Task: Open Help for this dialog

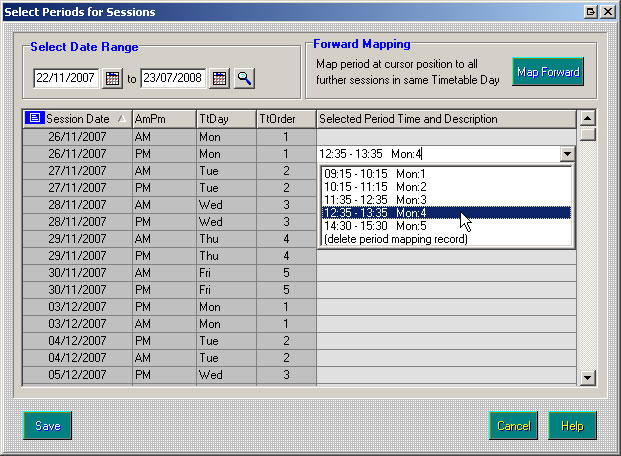Action: coord(572,426)
